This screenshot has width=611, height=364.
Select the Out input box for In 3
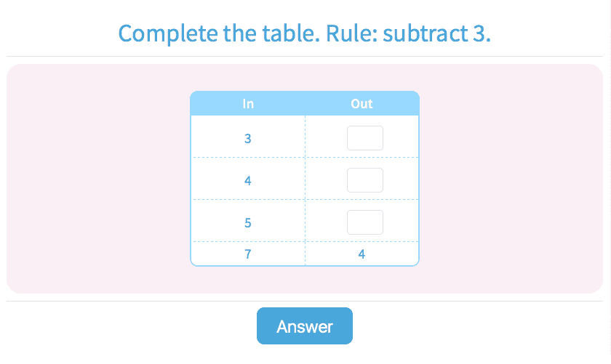coord(364,138)
